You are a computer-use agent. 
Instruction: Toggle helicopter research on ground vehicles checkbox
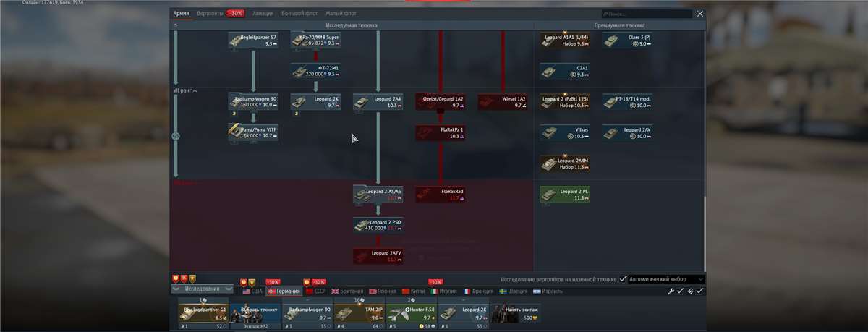pos(624,279)
